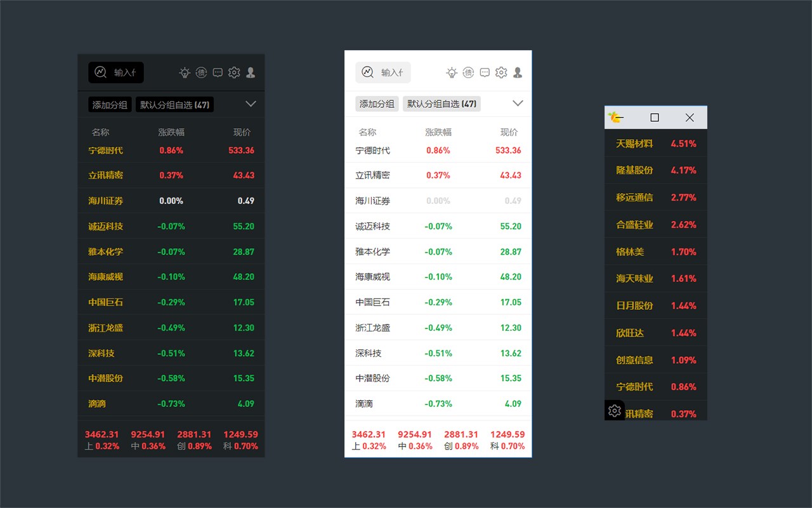
Task: Expand group list chevron in dark panel
Action: coord(251,104)
